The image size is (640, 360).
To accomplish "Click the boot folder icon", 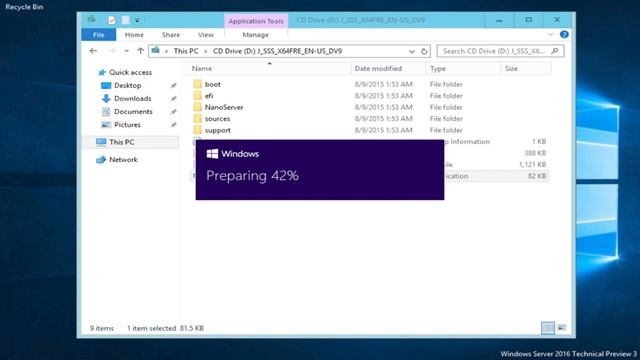I will tap(198, 84).
